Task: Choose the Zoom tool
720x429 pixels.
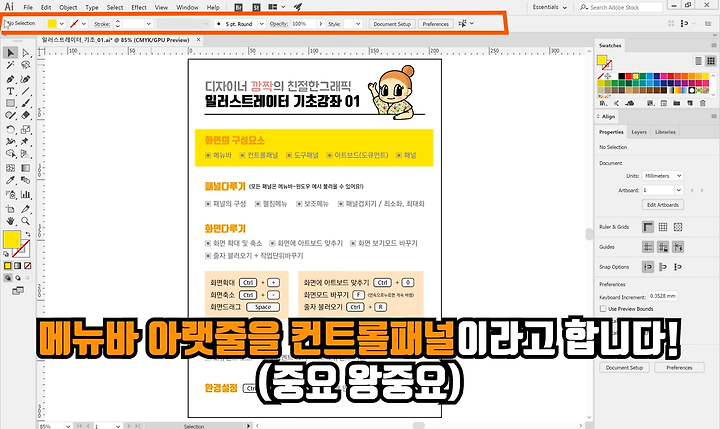Action: click(26, 221)
